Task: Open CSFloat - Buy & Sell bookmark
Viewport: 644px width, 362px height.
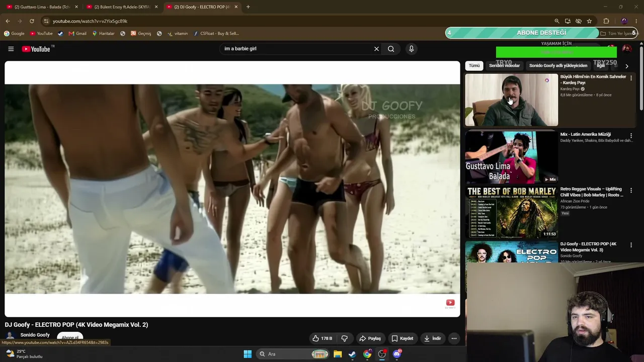Action: (216, 34)
